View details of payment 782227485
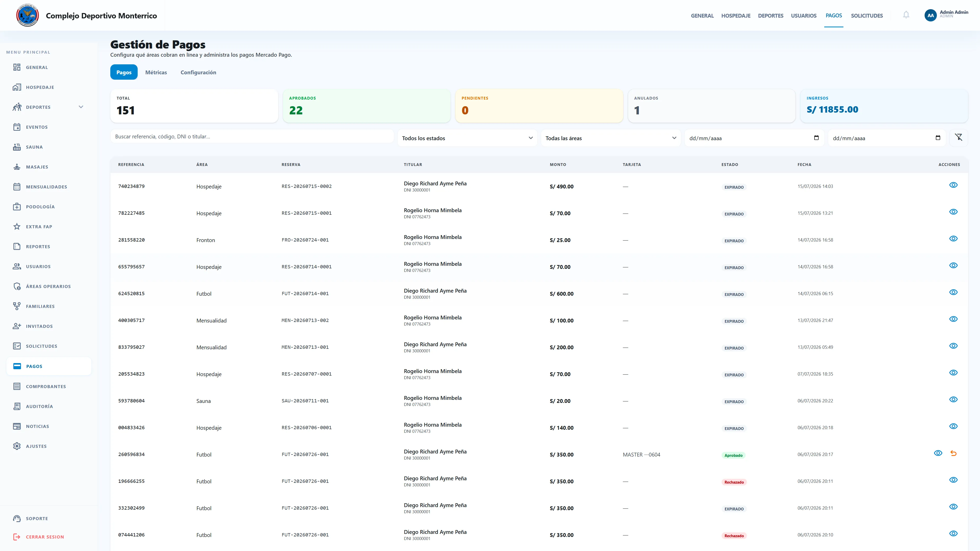This screenshot has height=551, width=980. pyautogui.click(x=953, y=212)
